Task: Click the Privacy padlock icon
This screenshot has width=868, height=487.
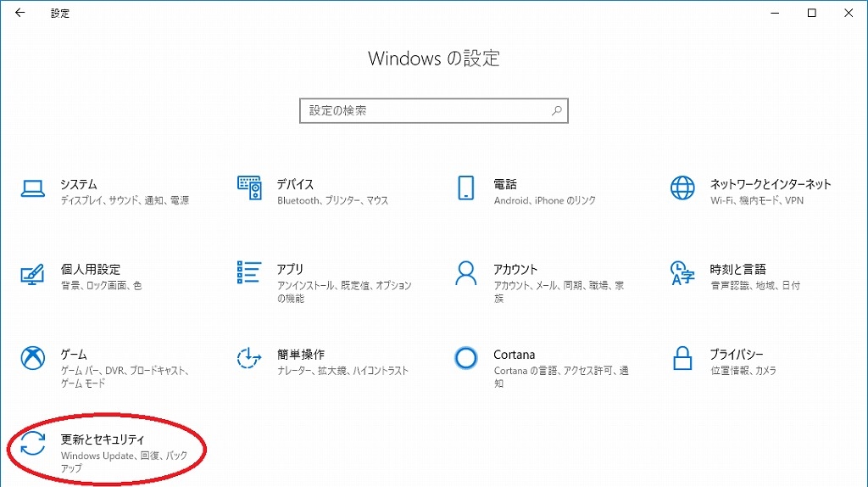Action: coord(682,358)
